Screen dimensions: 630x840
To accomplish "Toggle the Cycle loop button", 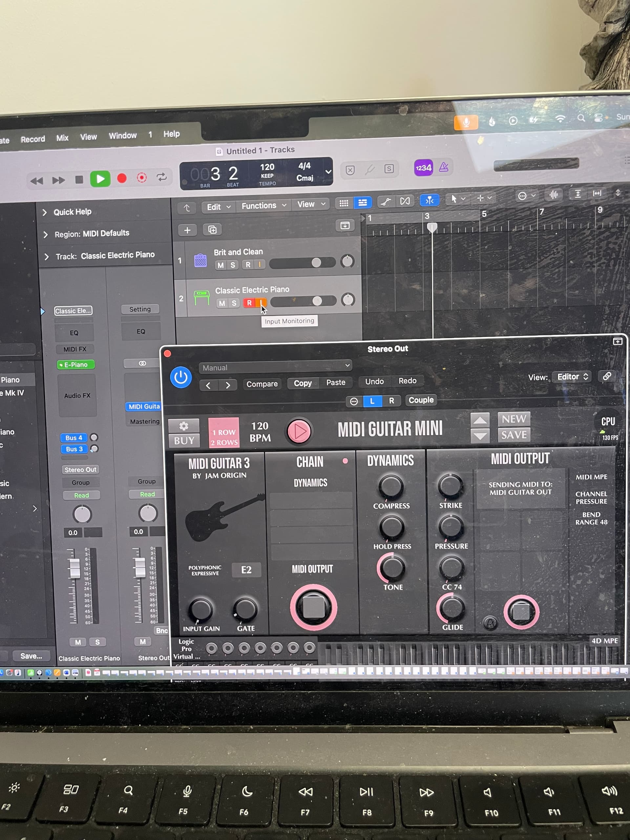I will point(161,177).
